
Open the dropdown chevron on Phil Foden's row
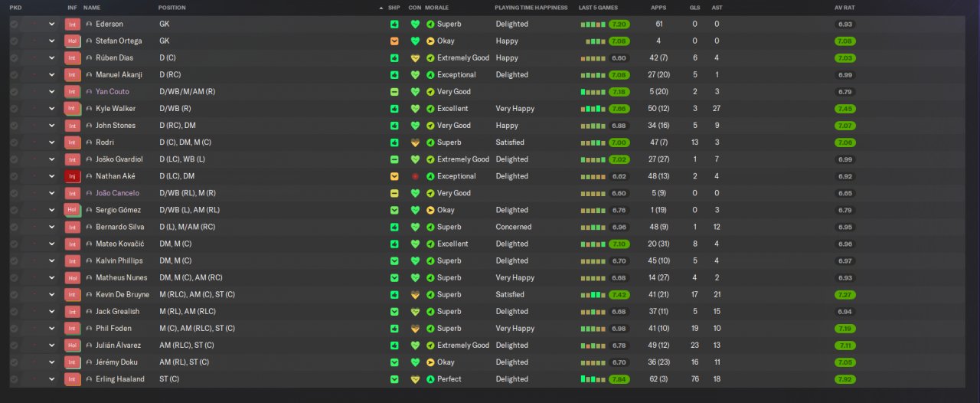[52, 329]
